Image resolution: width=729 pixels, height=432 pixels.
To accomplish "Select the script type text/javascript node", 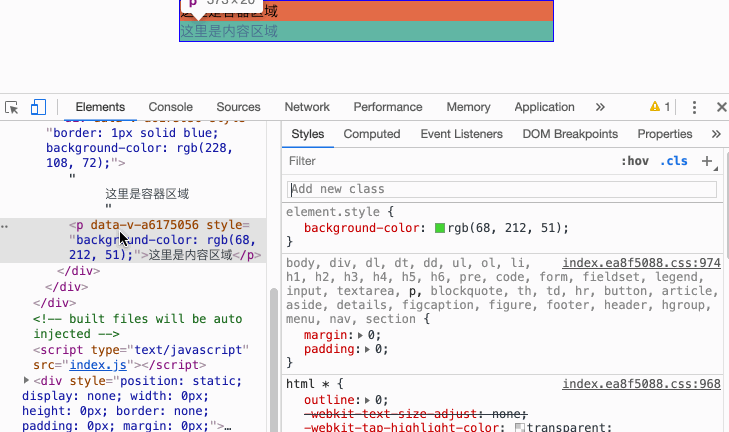I will [141, 357].
